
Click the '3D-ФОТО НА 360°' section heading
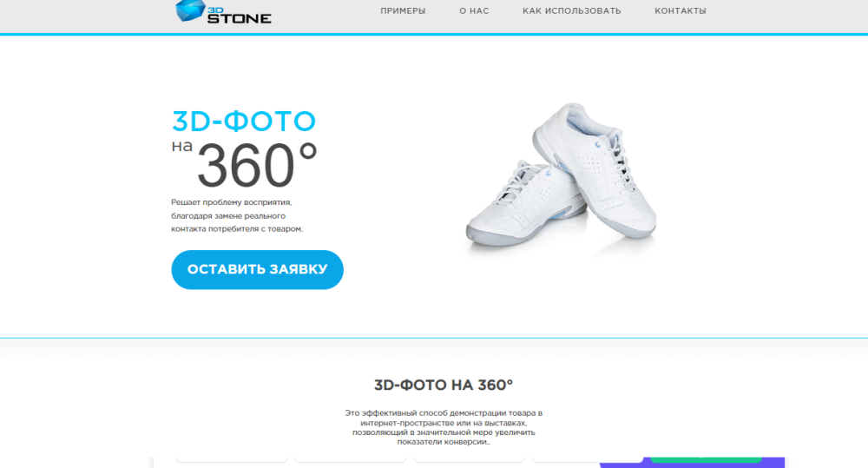click(x=444, y=385)
